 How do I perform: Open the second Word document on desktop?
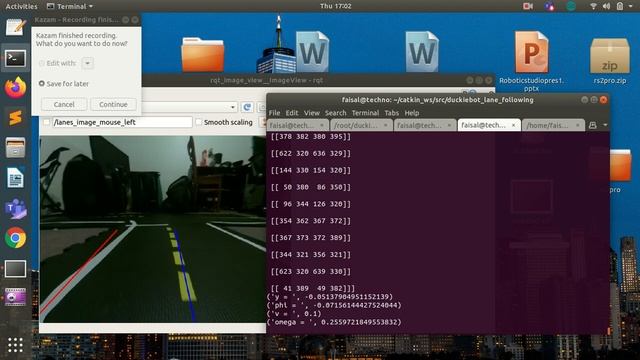(x=422, y=51)
